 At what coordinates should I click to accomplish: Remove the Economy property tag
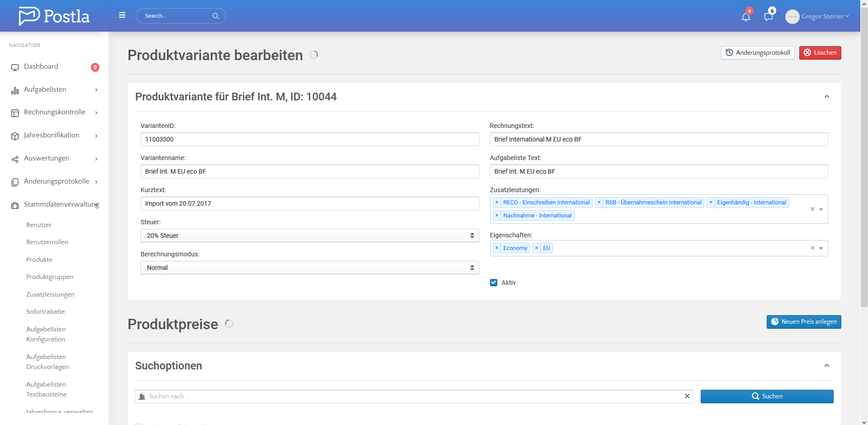497,248
